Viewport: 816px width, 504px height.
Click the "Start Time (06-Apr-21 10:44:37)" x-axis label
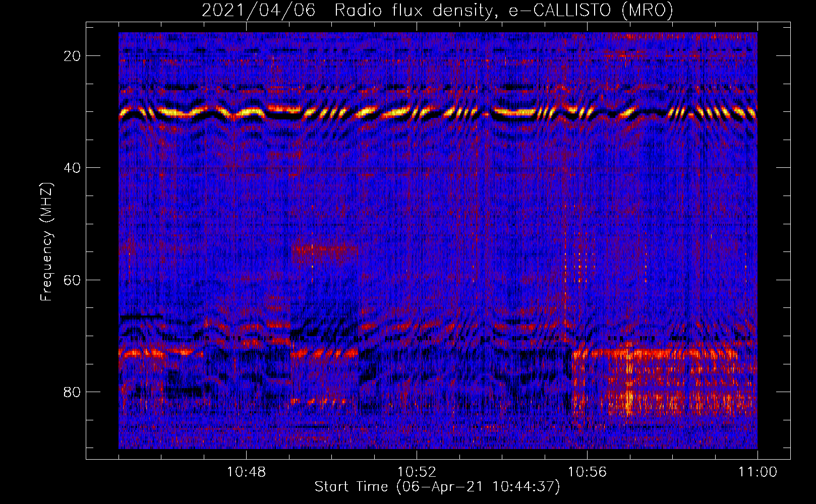coord(437,487)
